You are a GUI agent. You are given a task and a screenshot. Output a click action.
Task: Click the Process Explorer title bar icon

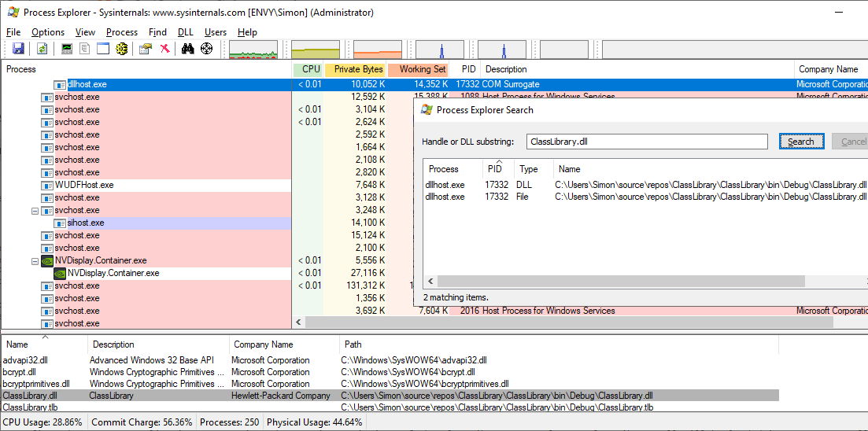tap(13, 12)
